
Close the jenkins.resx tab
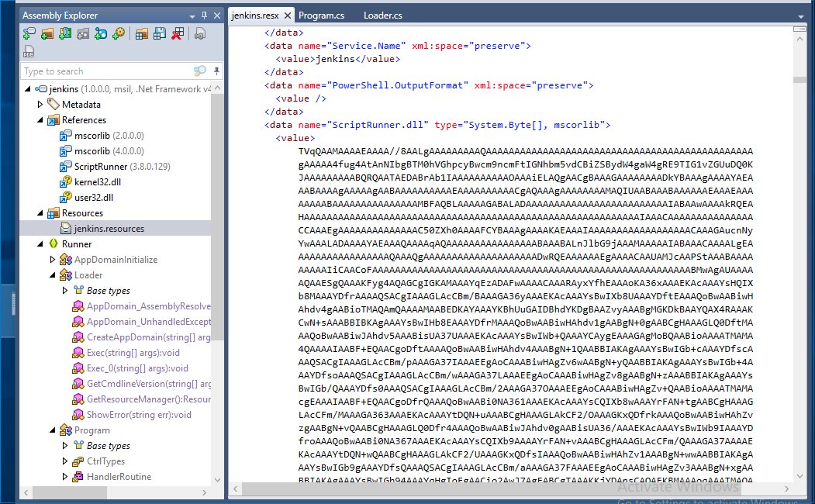(x=288, y=16)
